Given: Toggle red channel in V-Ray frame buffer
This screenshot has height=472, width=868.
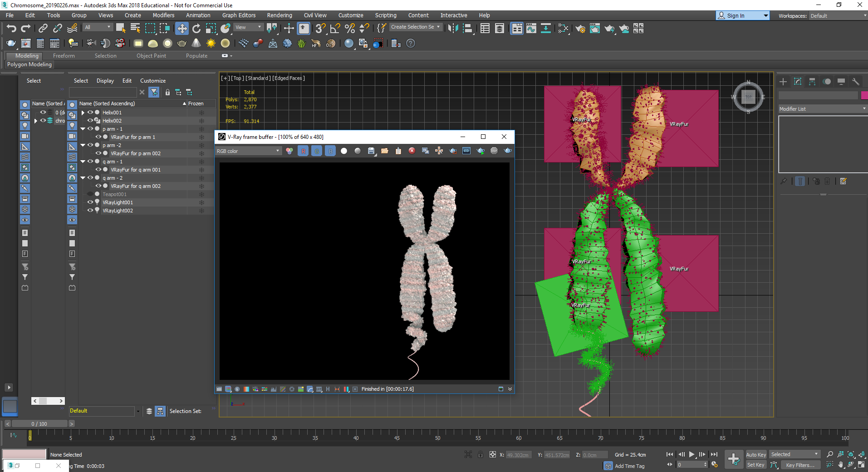Looking at the screenshot, I should pyautogui.click(x=303, y=151).
